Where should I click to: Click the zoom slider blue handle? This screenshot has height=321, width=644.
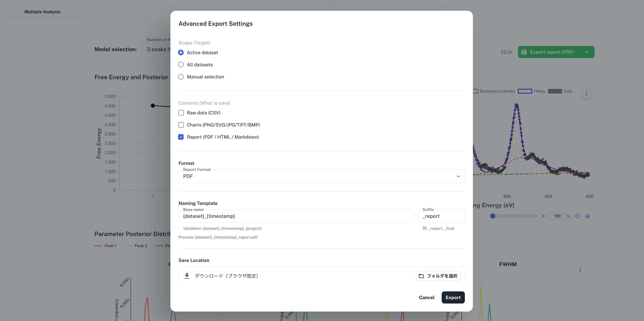coord(493,216)
